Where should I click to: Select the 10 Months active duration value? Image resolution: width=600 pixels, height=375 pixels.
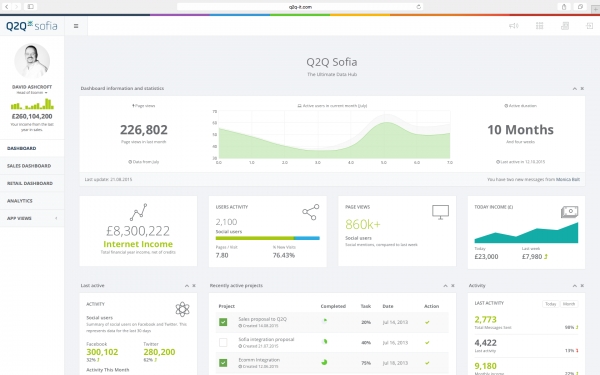click(x=520, y=130)
